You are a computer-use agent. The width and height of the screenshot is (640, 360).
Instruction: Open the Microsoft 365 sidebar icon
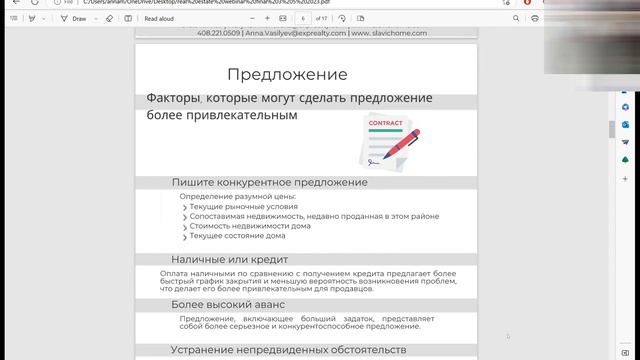tap(625, 107)
